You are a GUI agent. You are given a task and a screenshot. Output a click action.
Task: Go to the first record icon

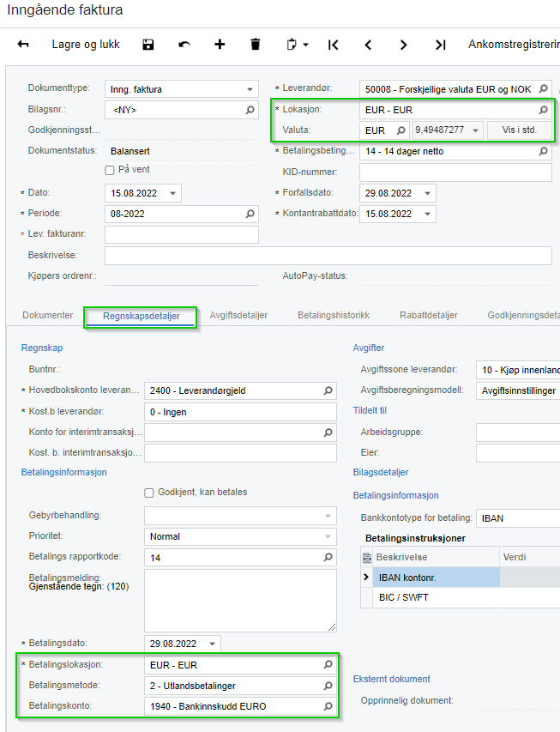point(334,45)
